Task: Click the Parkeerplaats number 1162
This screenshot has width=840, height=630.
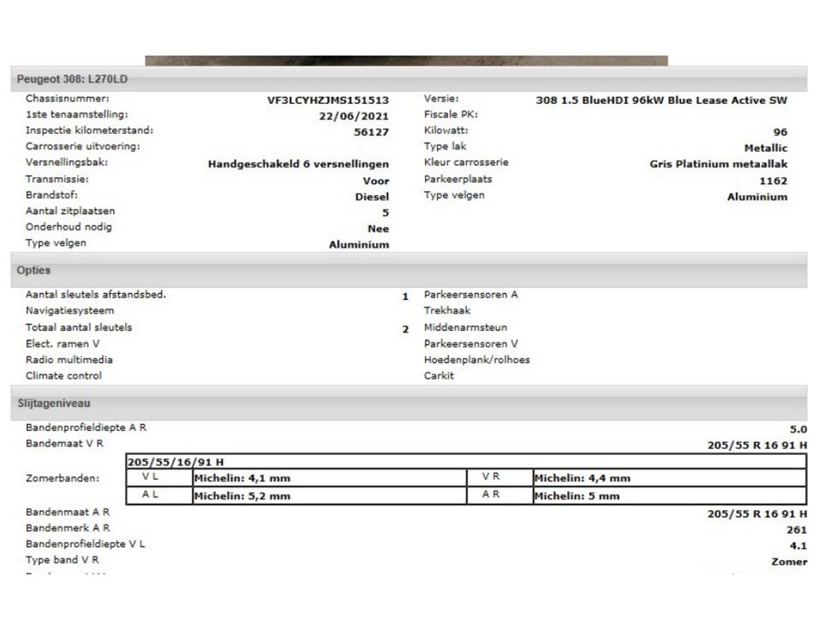Action: pyautogui.click(x=773, y=181)
